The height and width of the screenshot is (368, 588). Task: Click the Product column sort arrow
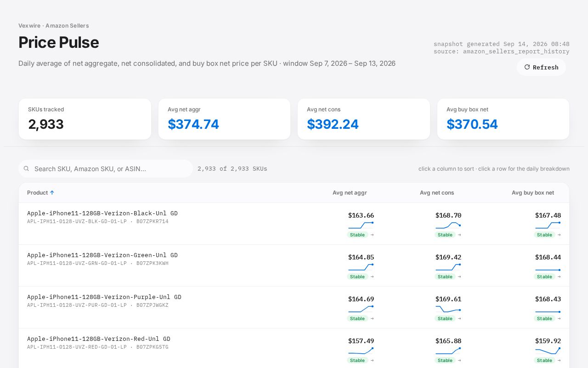click(52, 193)
